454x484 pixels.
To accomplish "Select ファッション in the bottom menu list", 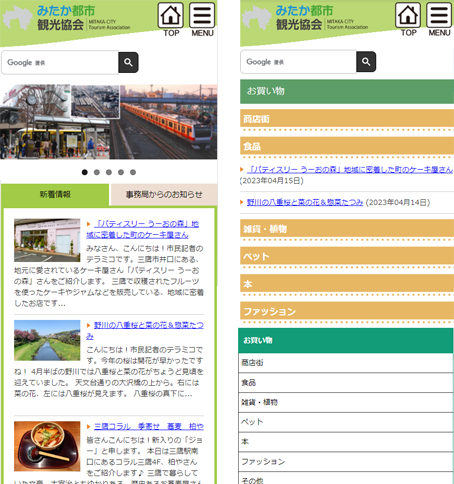I will [346, 462].
